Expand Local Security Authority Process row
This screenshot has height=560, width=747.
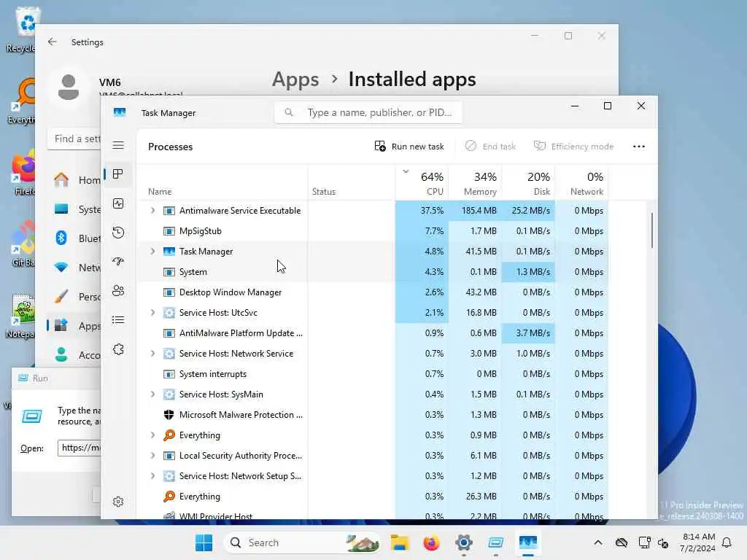152,456
